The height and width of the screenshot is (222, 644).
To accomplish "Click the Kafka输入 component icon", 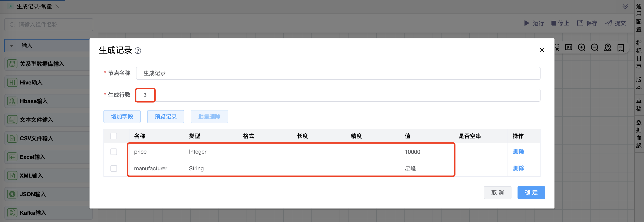I will tap(12, 212).
